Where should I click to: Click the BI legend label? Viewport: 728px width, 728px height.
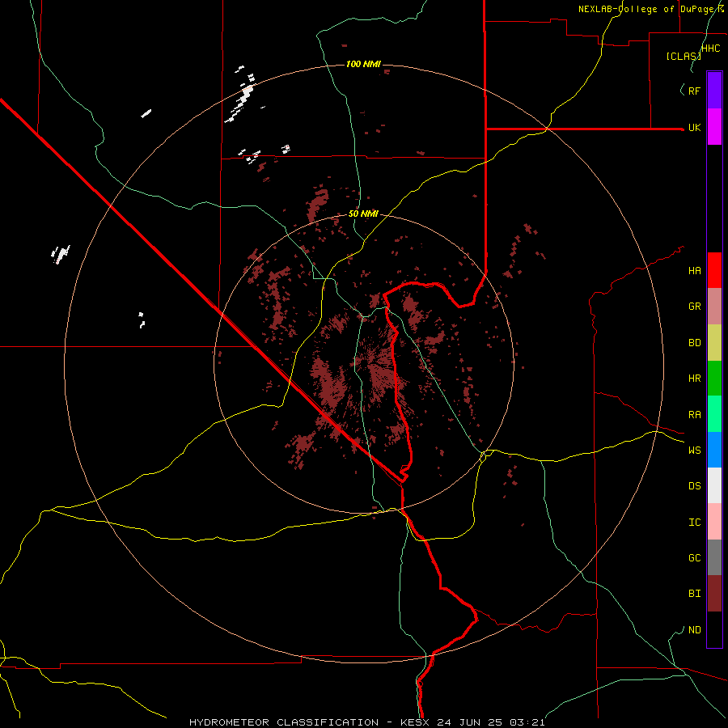click(x=694, y=594)
